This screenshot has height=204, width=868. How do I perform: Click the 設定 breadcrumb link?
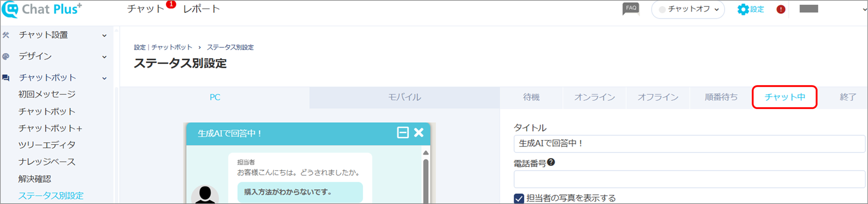pos(140,48)
